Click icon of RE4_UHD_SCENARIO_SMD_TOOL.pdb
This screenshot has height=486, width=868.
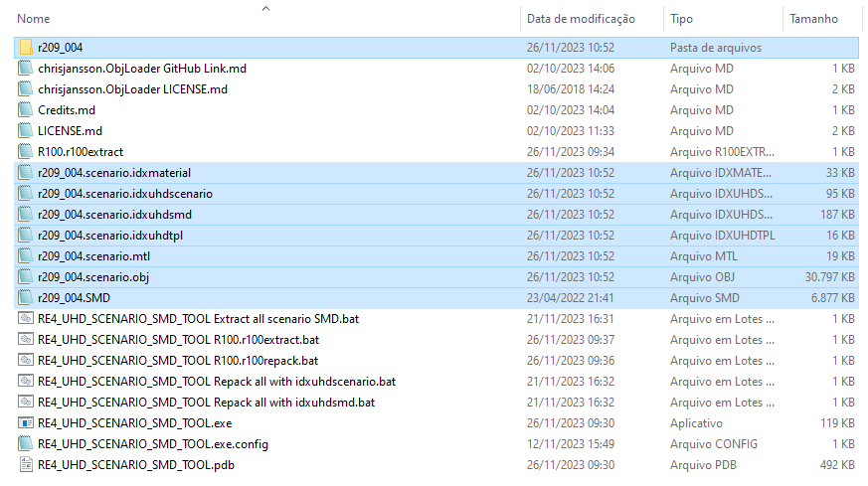point(26,465)
